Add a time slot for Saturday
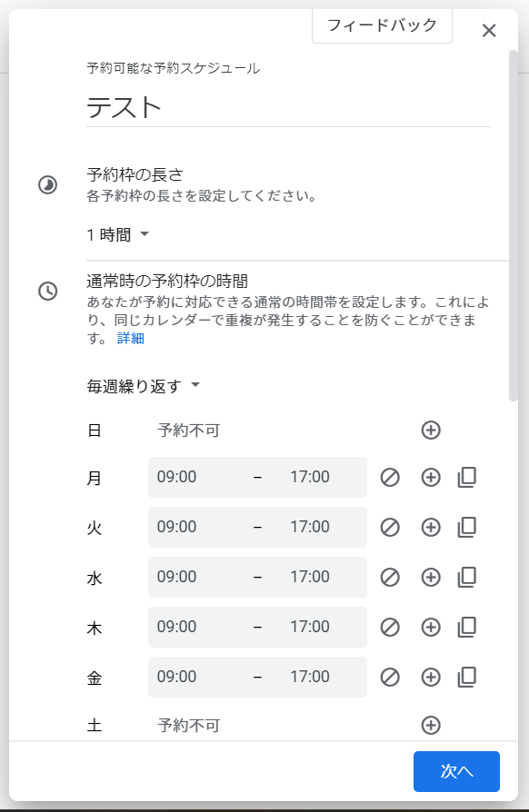The image size is (529, 812). click(431, 725)
